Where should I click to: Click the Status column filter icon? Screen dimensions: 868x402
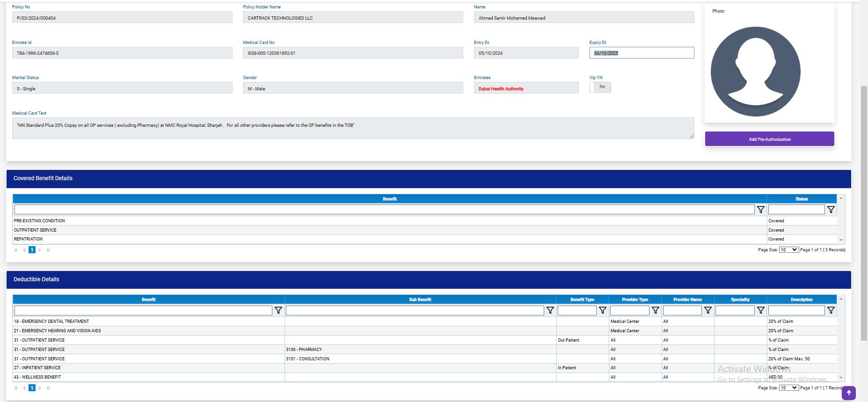831,210
